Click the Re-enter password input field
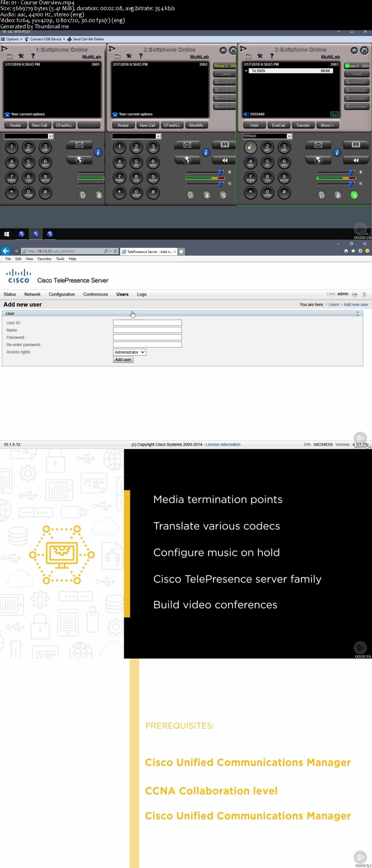The width and height of the screenshot is (372, 868). point(147,344)
